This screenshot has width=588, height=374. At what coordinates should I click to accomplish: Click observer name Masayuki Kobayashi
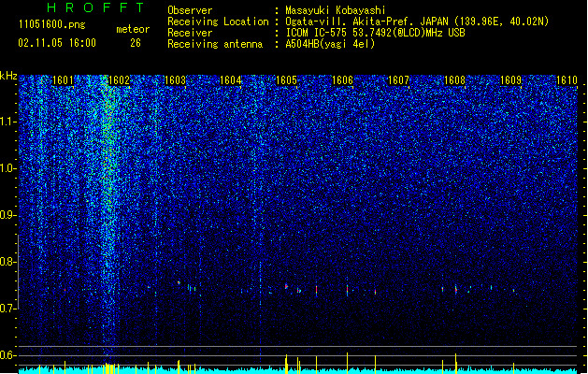[x=336, y=10]
